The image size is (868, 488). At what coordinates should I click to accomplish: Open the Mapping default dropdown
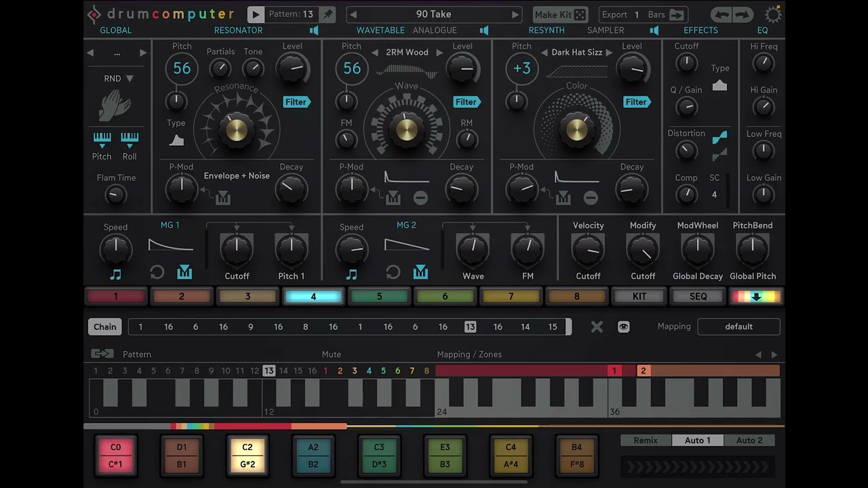pos(738,327)
